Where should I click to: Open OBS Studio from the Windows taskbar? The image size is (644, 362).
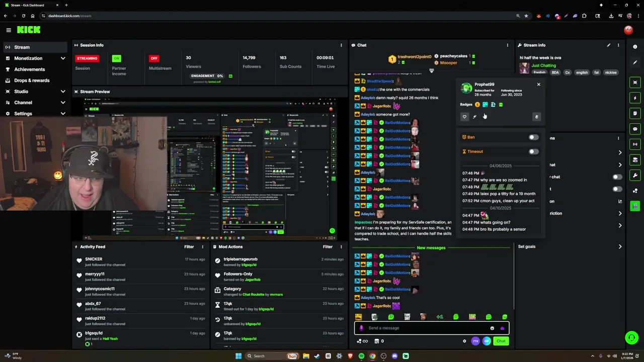coord(383,356)
